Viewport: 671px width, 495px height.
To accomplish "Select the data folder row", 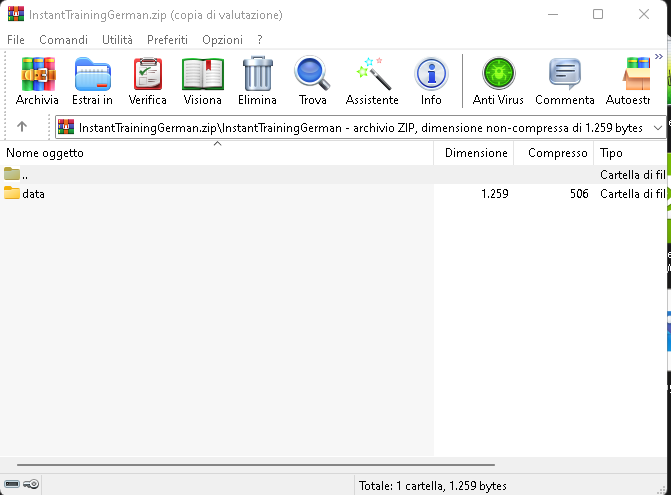I will (333, 194).
